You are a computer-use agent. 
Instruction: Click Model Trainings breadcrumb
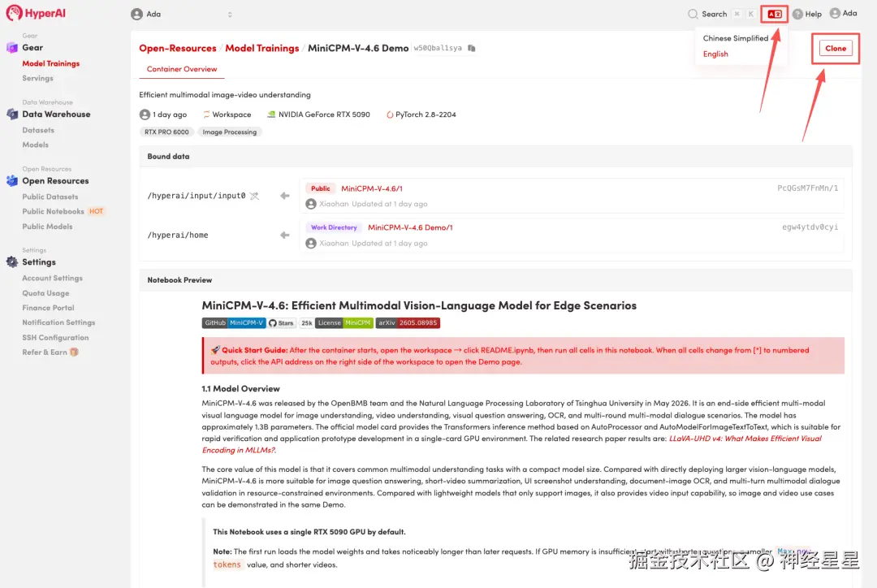[261, 48]
